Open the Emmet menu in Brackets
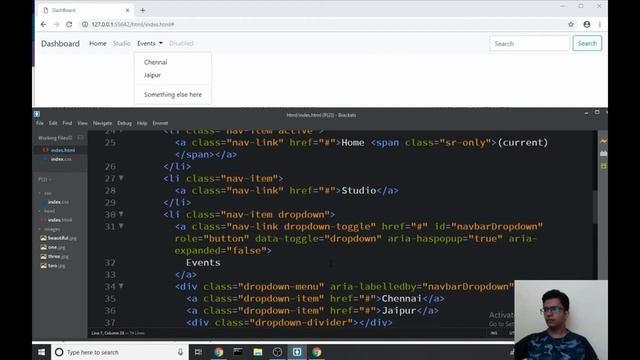 [x=160, y=123]
